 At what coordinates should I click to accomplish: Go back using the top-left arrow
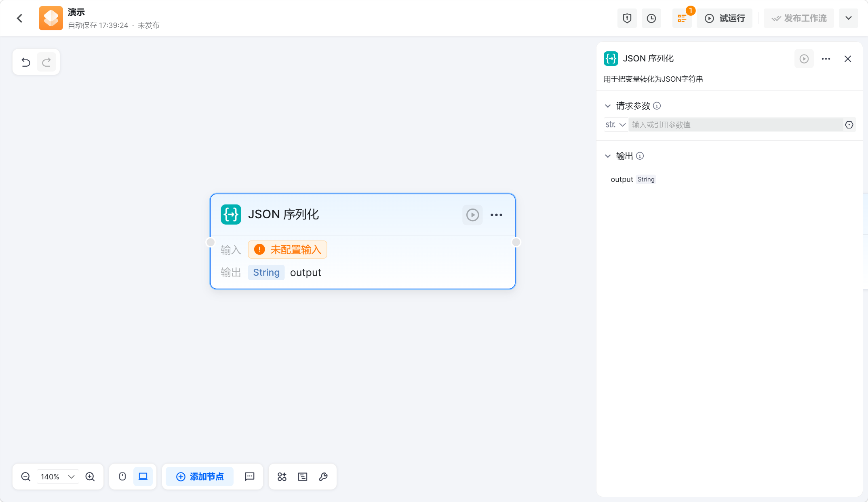click(19, 18)
